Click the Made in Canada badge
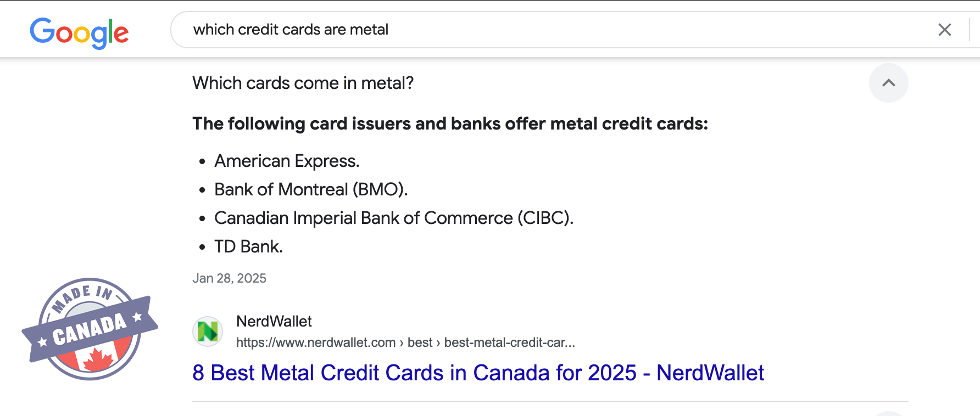Image resolution: width=980 pixels, height=416 pixels. click(90, 329)
